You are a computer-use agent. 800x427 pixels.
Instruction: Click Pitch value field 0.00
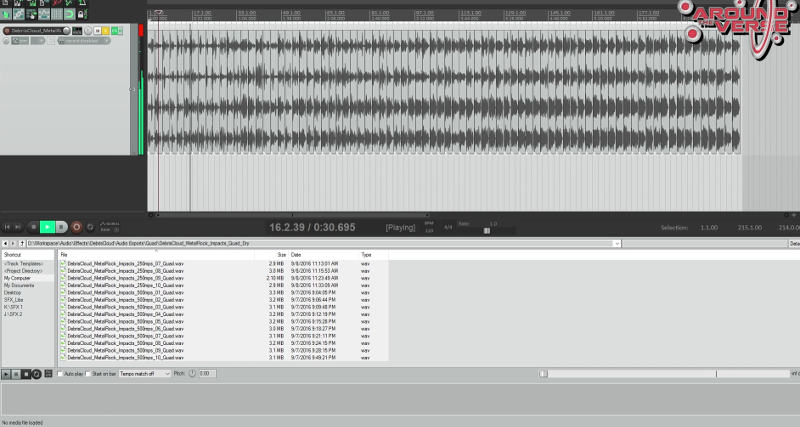pos(207,373)
